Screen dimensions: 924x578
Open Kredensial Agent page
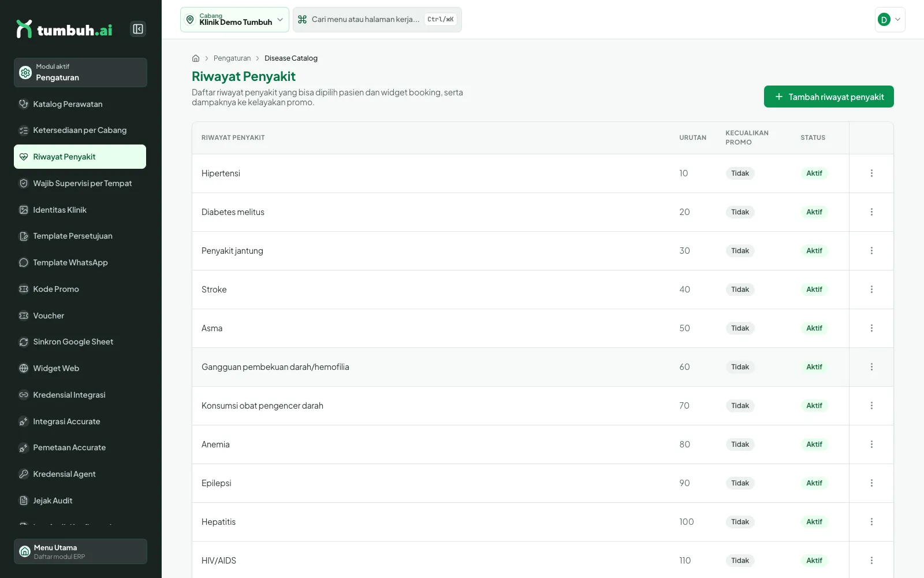tap(80, 474)
